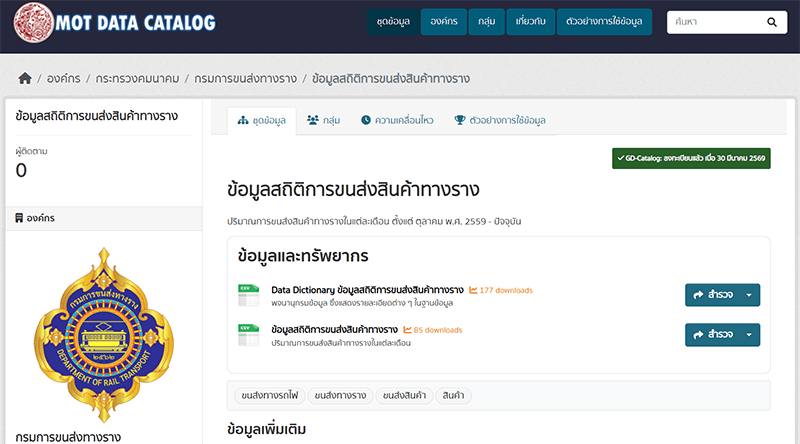Image resolution: width=800 pixels, height=444 pixels.
Task: Click the first สำรวจ button
Action: tap(712, 295)
